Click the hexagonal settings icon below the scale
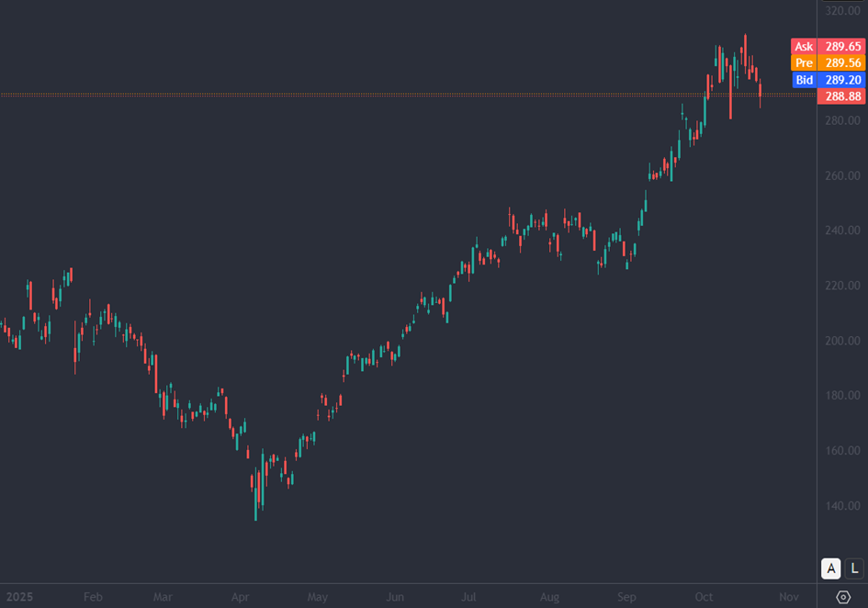The height and width of the screenshot is (608, 868). [x=841, y=595]
